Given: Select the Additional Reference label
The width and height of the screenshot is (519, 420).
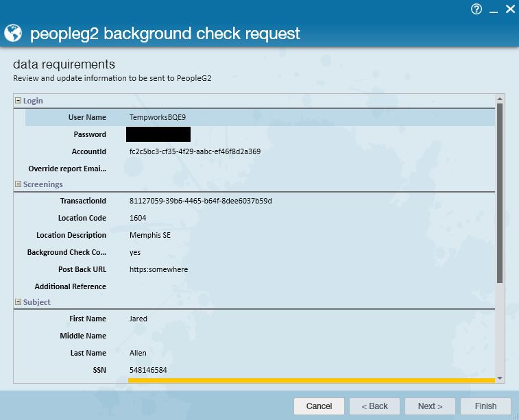Looking at the screenshot, I should [x=70, y=286].
